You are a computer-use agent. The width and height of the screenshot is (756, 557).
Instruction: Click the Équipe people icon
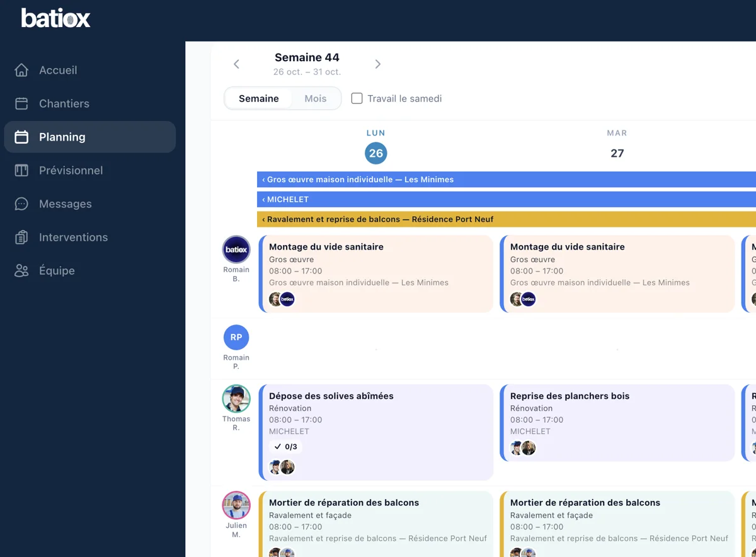pos(21,270)
